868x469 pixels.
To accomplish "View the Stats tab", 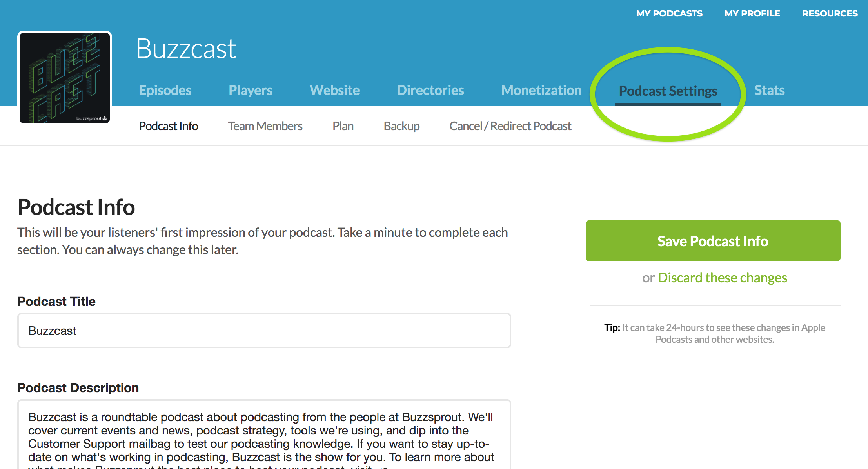I will click(769, 90).
